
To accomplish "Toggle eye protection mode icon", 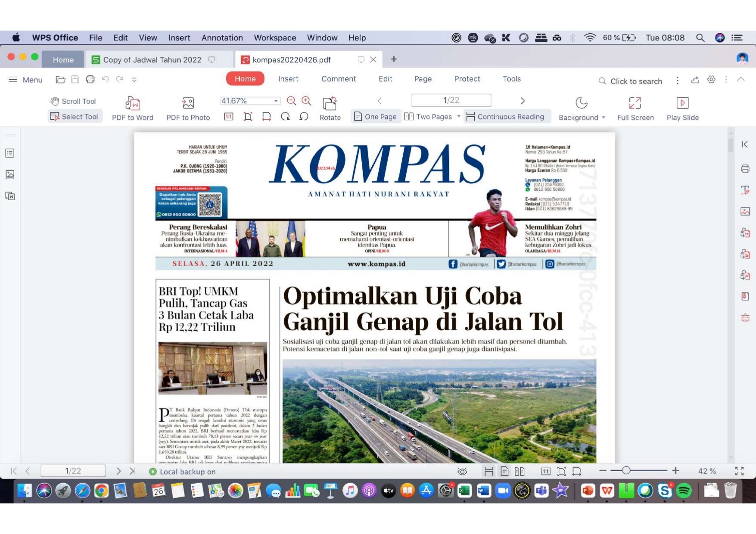I will pyautogui.click(x=462, y=471).
